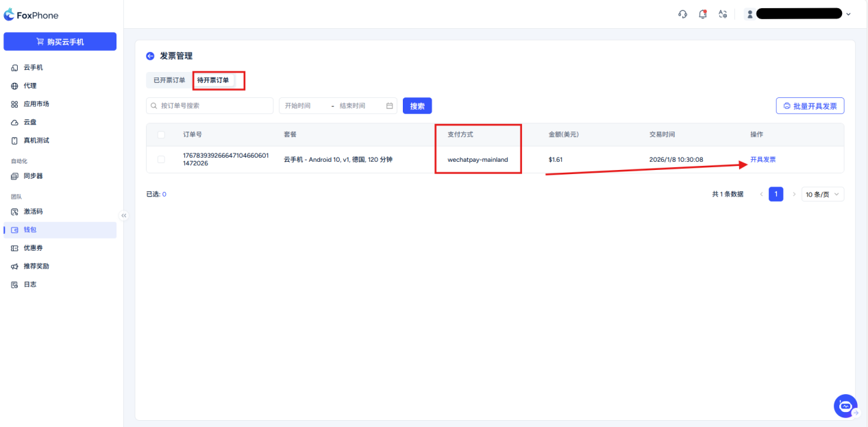This screenshot has width=868, height=427.
Task: Click the back arrow beside 发票管理
Action: pyautogui.click(x=150, y=56)
